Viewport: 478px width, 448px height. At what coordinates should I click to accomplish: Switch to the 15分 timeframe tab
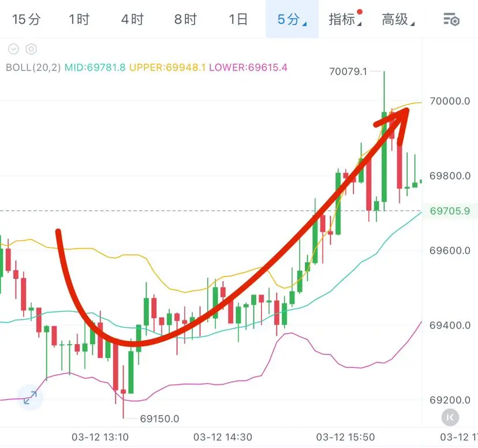[26, 20]
